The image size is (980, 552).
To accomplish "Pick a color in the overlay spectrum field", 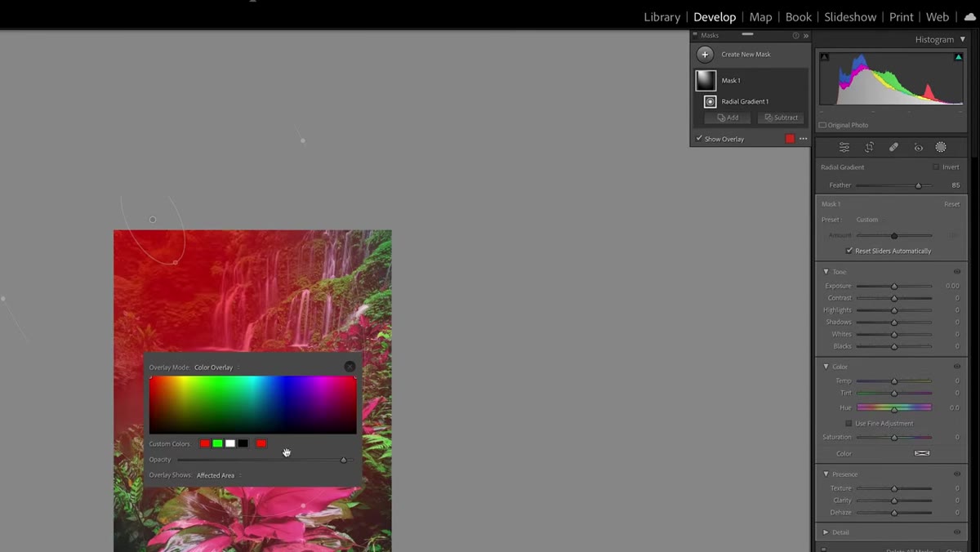I will pyautogui.click(x=252, y=405).
